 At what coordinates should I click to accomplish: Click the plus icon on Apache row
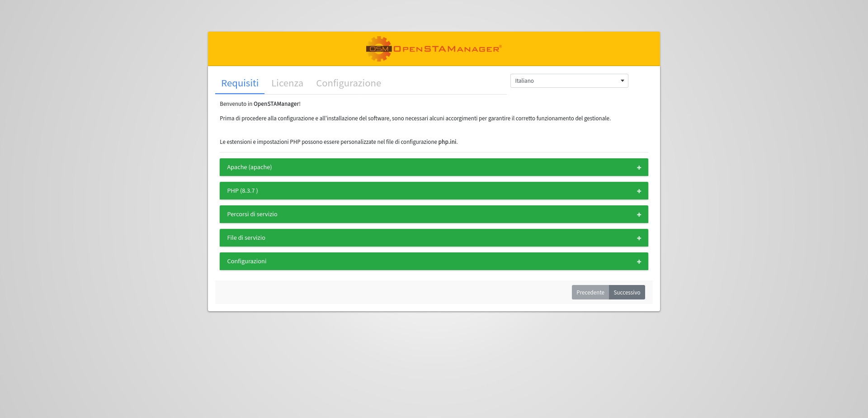click(639, 168)
